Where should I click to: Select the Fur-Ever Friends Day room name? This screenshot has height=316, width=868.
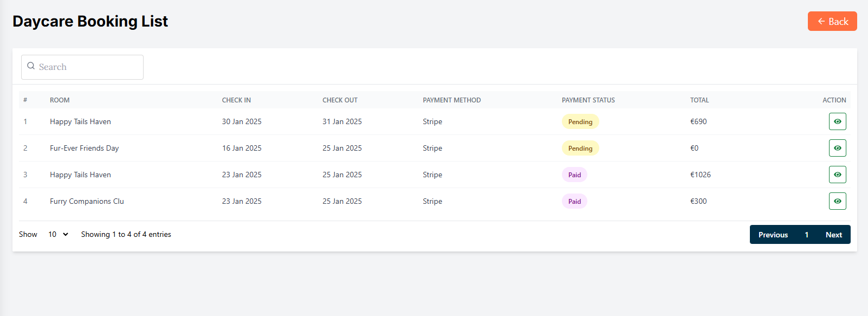tap(84, 148)
